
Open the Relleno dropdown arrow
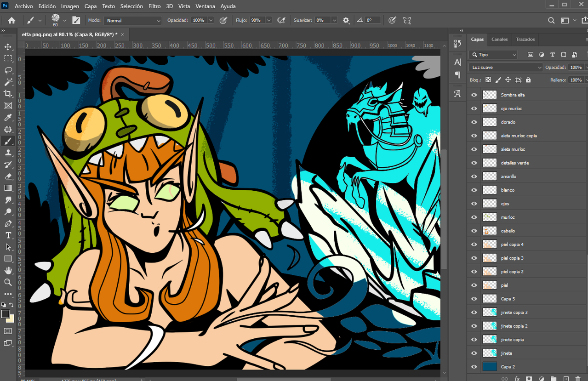tap(585, 80)
